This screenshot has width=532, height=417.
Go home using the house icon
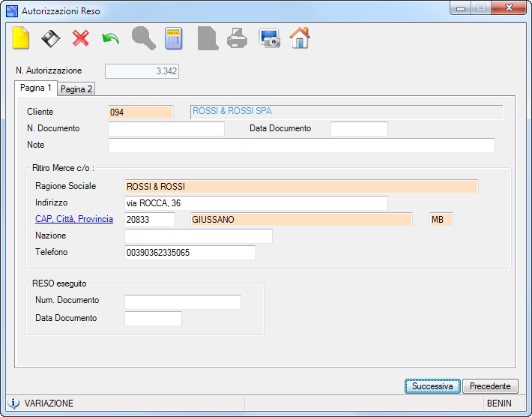(x=300, y=38)
